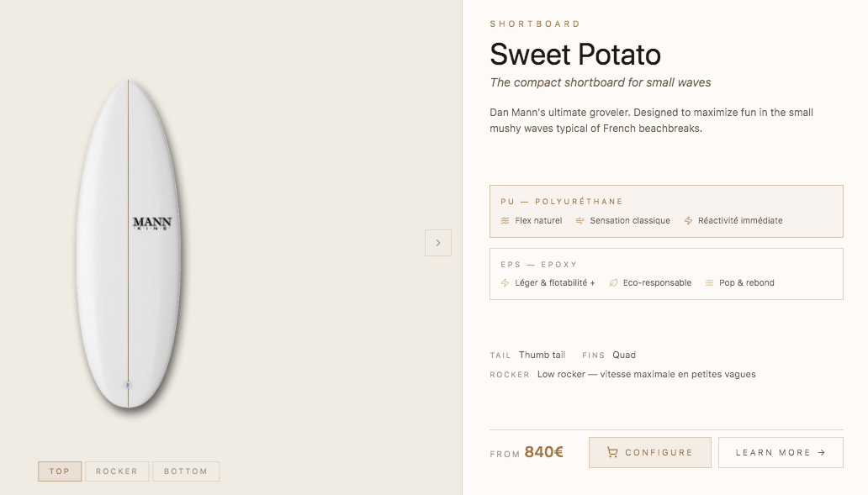
Task: Click the lightning icon beside Réactivité immédiate
Action: tap(688, 221)
